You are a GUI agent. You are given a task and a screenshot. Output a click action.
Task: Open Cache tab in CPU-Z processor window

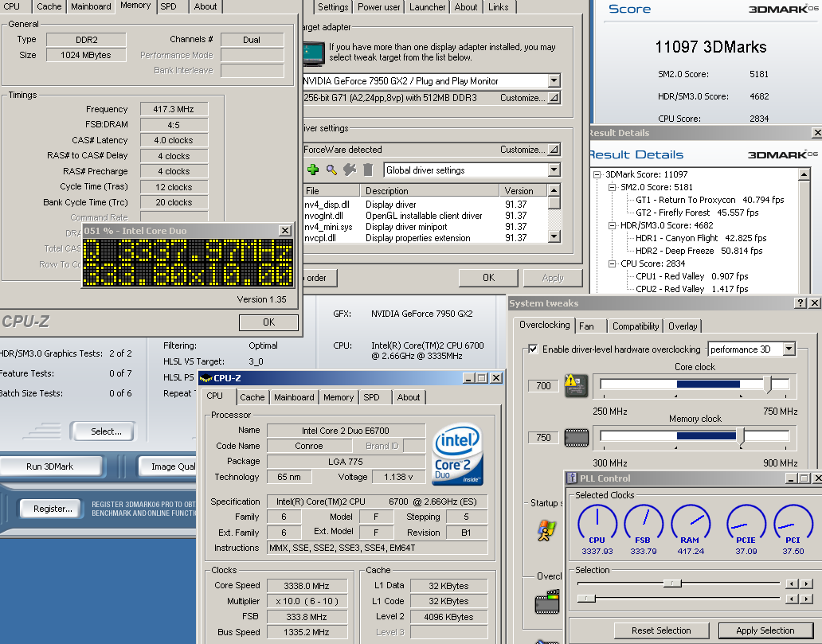(x=252, y=397)
